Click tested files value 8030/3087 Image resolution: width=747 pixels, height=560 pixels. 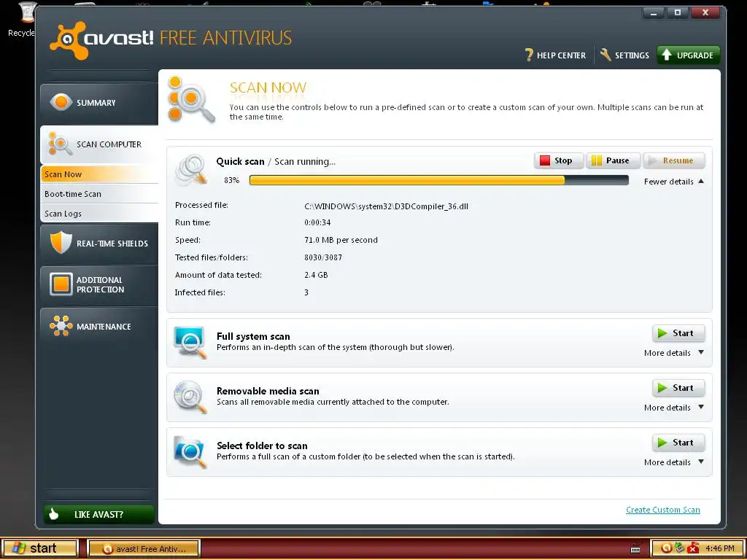pyautogui.click(x=323, y=257)
